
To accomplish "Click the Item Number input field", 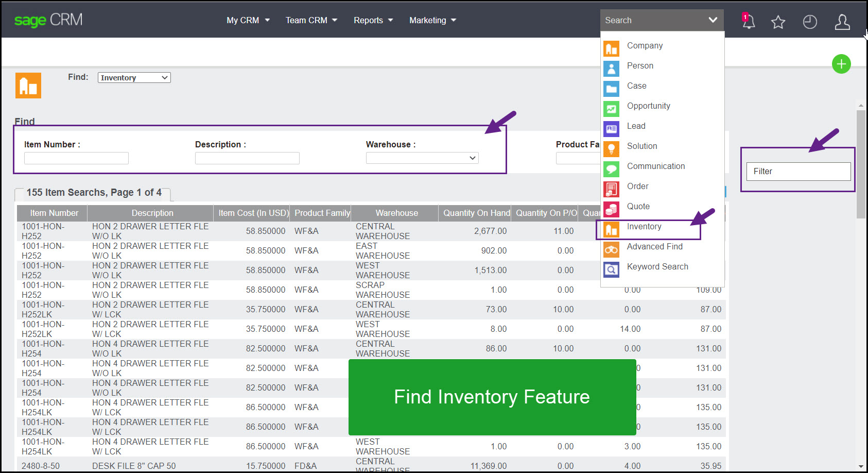I will click(x=76, y=158).
